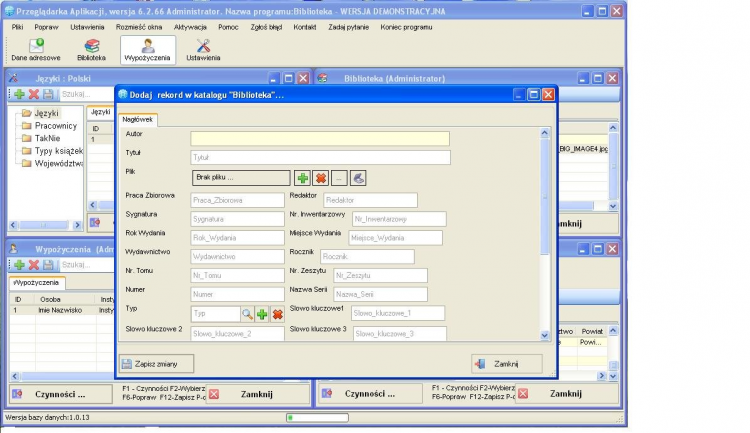Save with disk icon in Języki window toolbar

(48, 94)
